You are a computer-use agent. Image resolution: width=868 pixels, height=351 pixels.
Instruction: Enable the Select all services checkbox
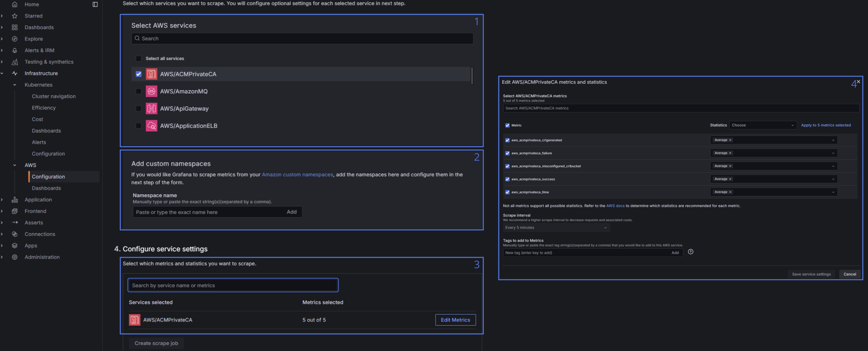[139, 58]
